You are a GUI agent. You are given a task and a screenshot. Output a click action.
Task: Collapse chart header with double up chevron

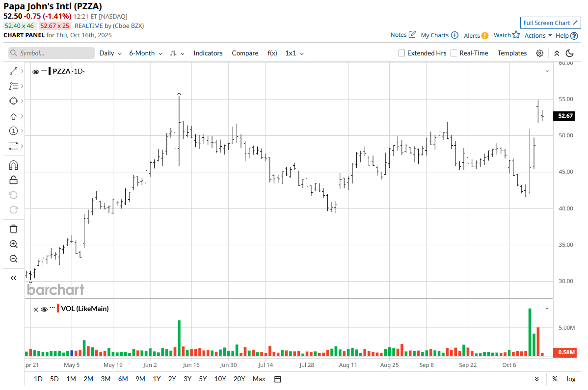[557, 53]
